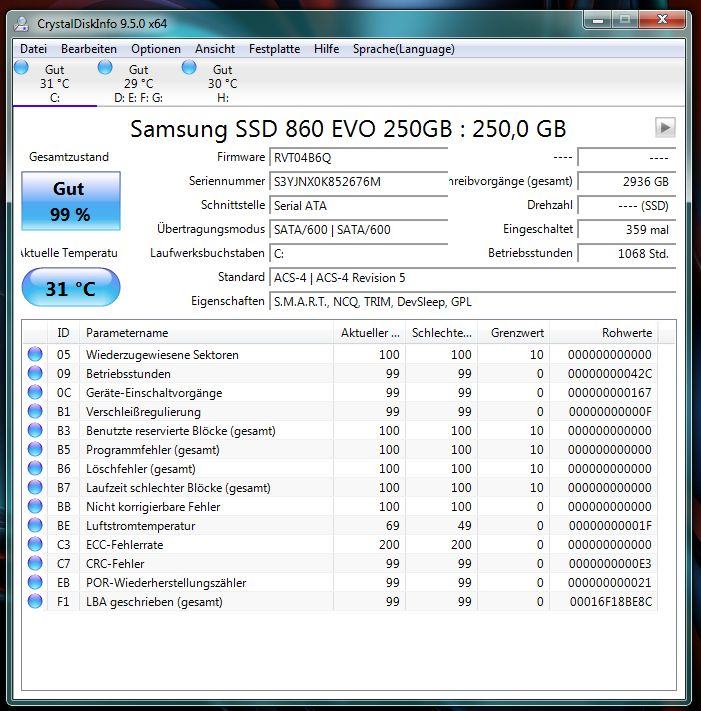Image resolution: width=701 pixels, height=711 pixels.
Task: Close the CrystalDiskInfo window
Action: 662,20
